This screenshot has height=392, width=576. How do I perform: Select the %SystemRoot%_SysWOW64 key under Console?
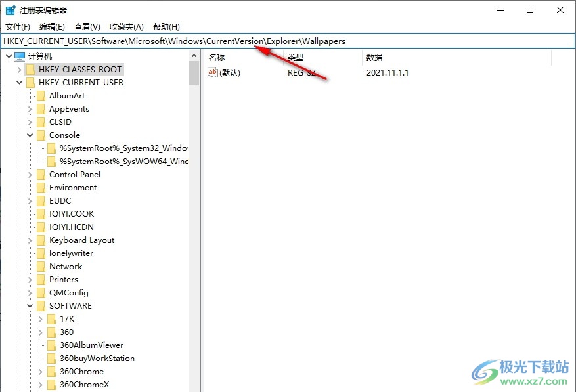[125, 162]
